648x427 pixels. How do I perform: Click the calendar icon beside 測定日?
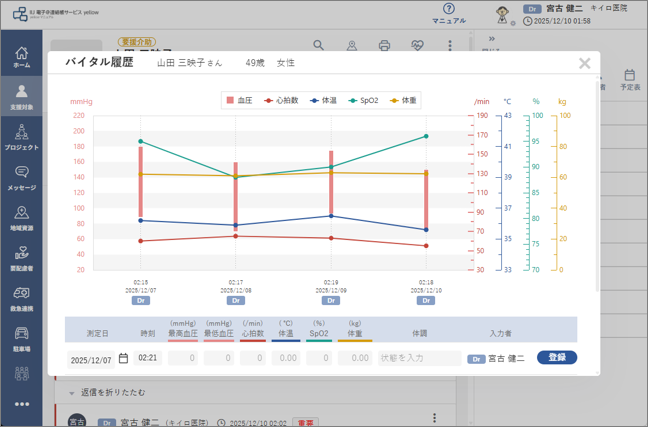(x=123, y=358)
